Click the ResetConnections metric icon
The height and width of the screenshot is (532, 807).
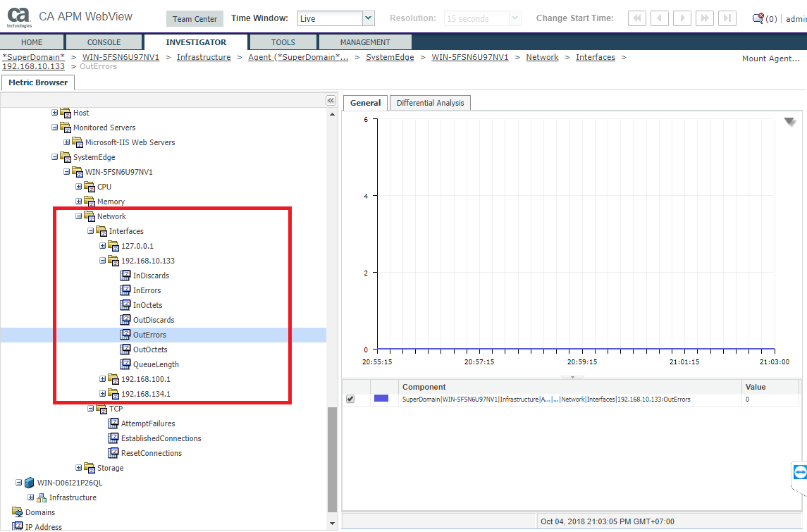pyautogui.click(x=113, y=453)
